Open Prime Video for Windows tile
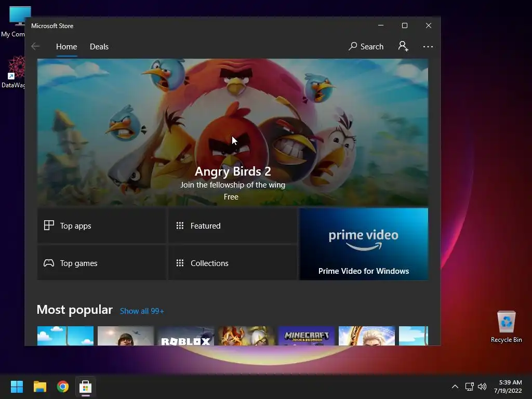 click(364, 244)
